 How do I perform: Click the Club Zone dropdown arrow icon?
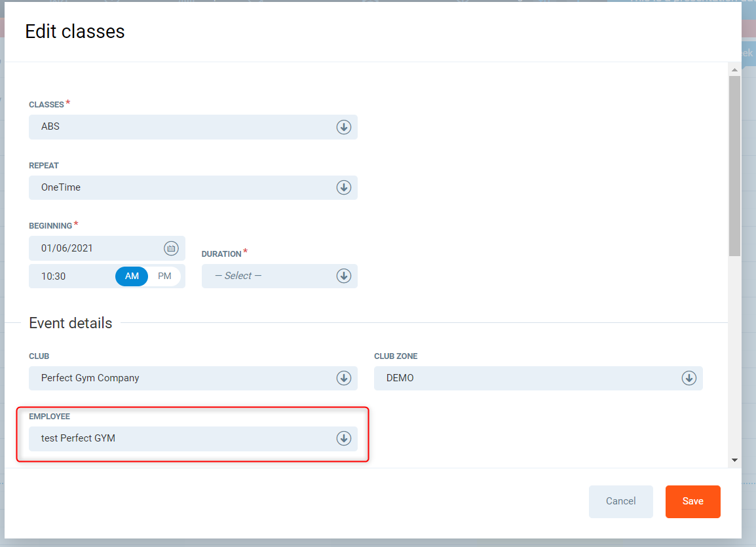tap(689, 378)
